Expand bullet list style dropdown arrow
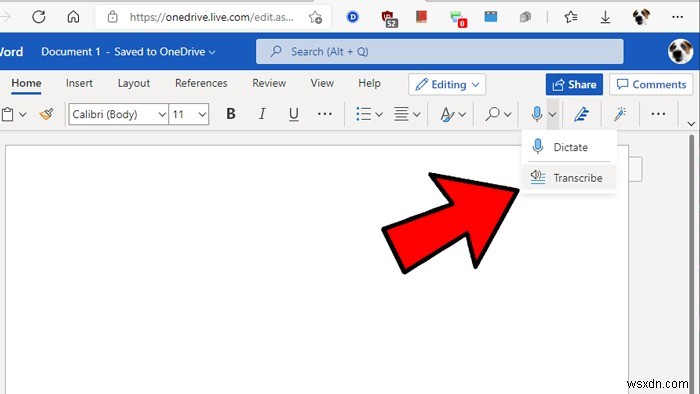Viewport: 700px width, 394px height. point(379,115)
